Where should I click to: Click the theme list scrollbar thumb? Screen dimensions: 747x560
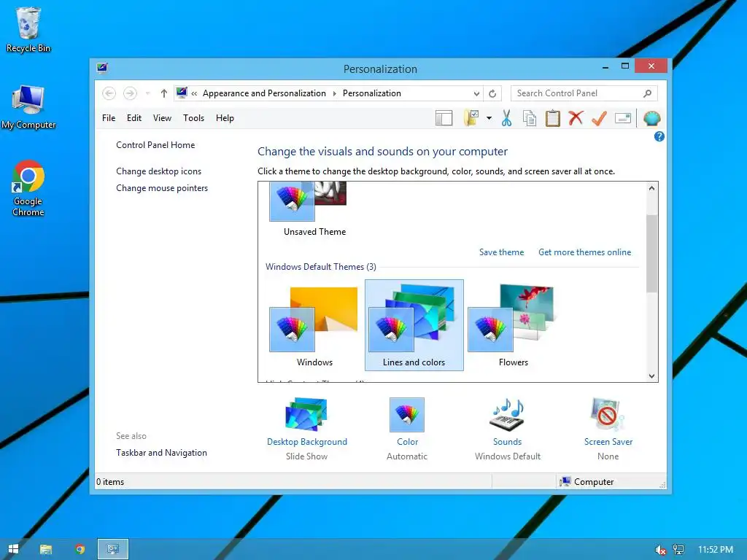(x=651, y=253)
